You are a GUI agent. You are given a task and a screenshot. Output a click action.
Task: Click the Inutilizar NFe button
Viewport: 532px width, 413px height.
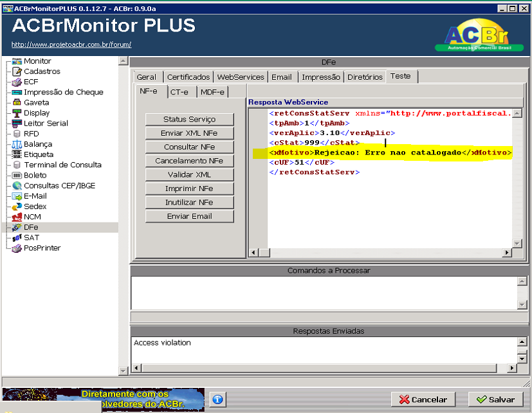click(x=189, y=202)
